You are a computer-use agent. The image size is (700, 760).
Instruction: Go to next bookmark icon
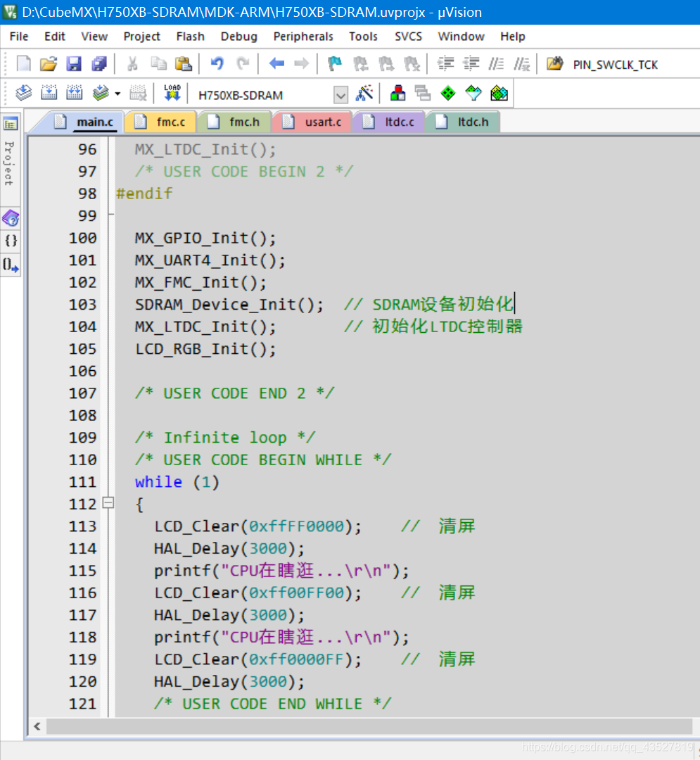point(386,63)
